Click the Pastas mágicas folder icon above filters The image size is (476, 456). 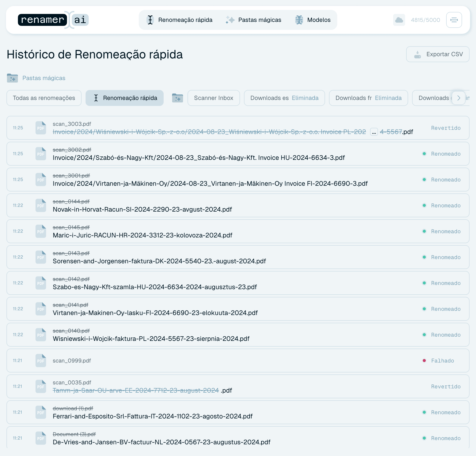click(12, 78)
